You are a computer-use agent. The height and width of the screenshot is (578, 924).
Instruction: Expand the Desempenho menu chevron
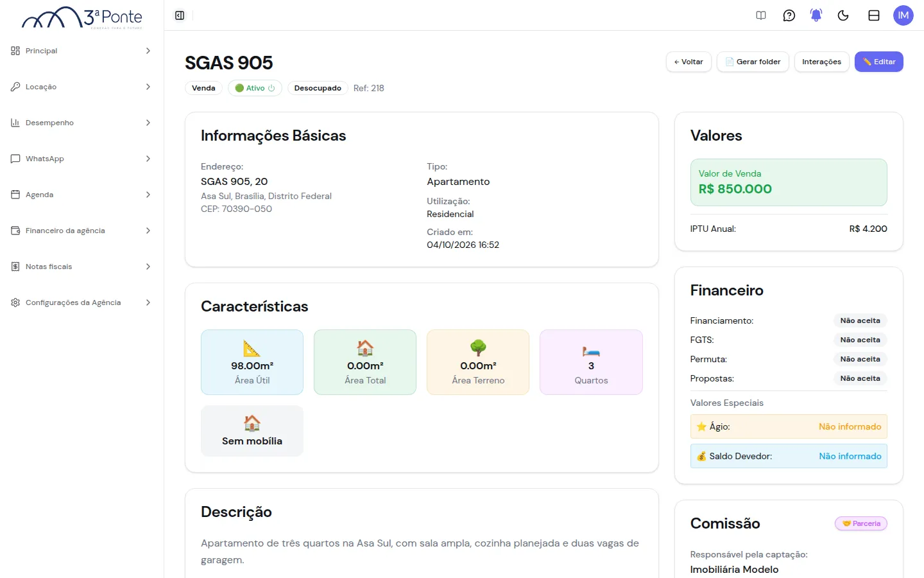point(148,123)
